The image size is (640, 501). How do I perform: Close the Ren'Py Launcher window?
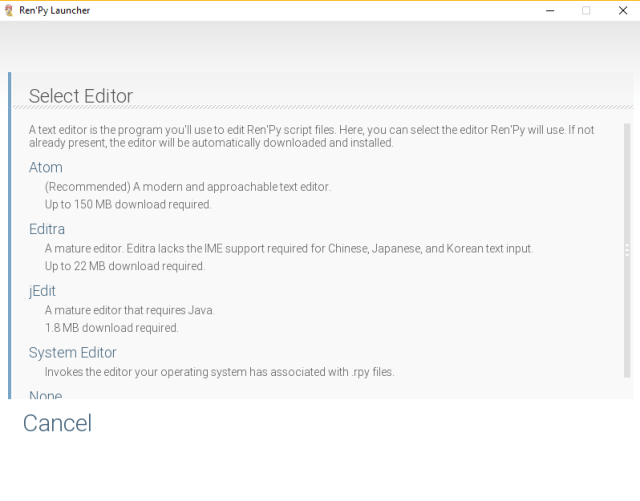[x=622, y=11]
